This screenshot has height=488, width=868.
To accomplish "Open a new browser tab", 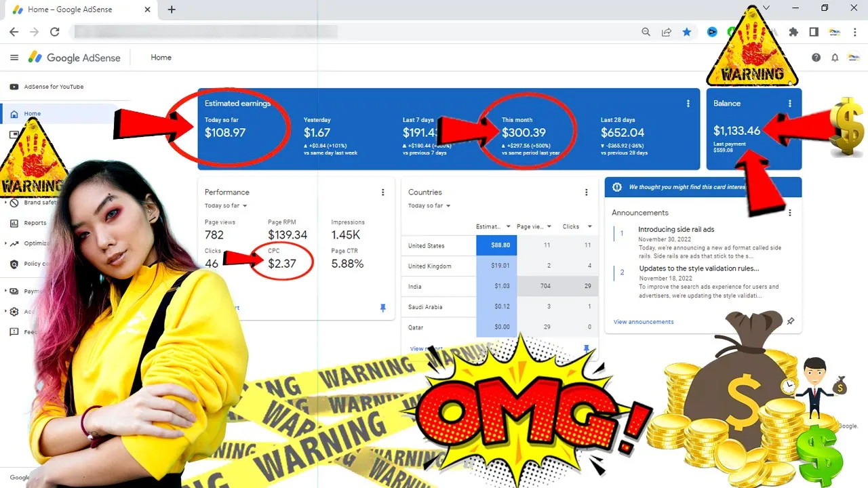I will pos(172,9).
